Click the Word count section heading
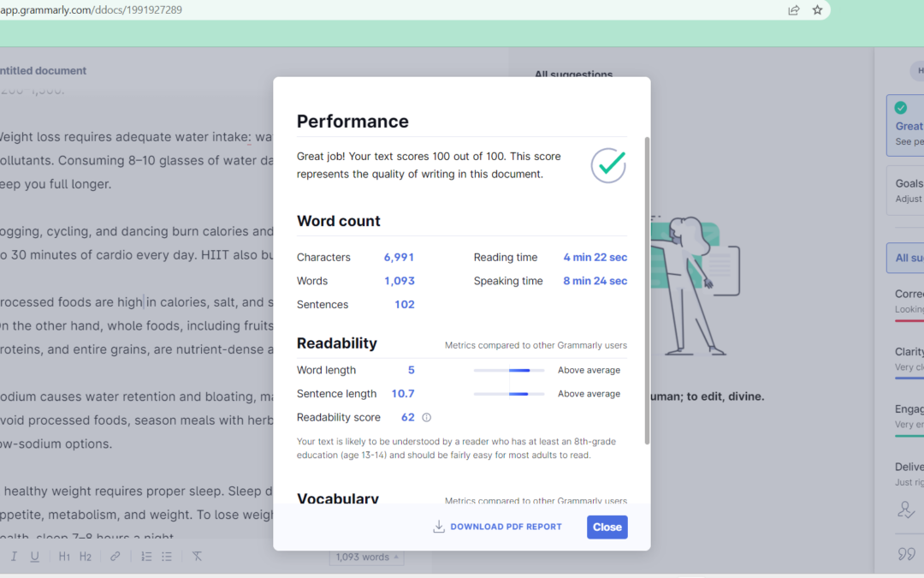 coord(338,221)
